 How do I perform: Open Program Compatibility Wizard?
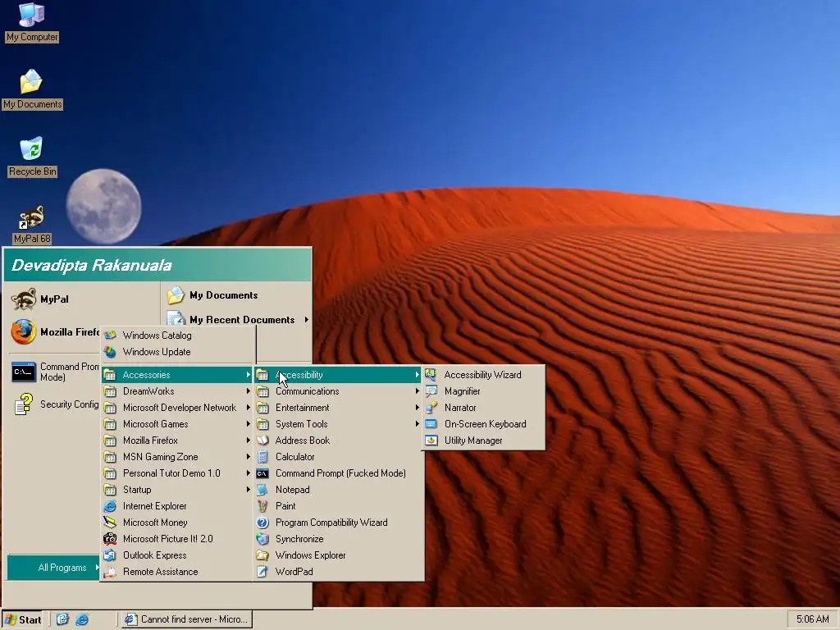[339, 523]
